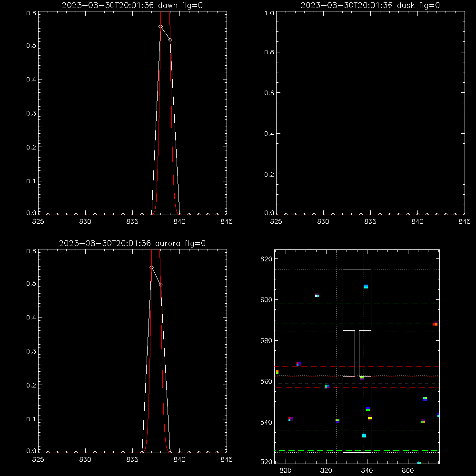This screenshot has height=476, width=476.
Task: Click the red-blue pixel near y 568 on image plot
Action: pyautogui.click(x=298, y=364)
